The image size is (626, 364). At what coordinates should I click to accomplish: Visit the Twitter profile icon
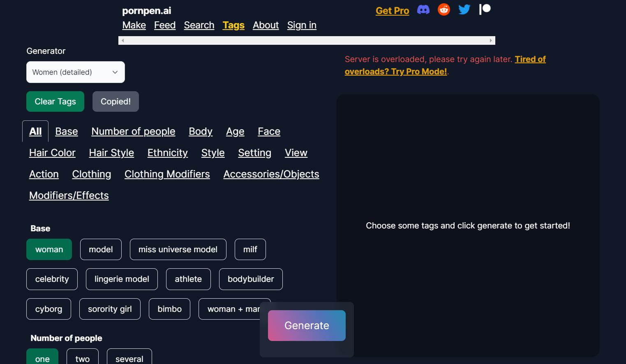(x=464, y=9)
